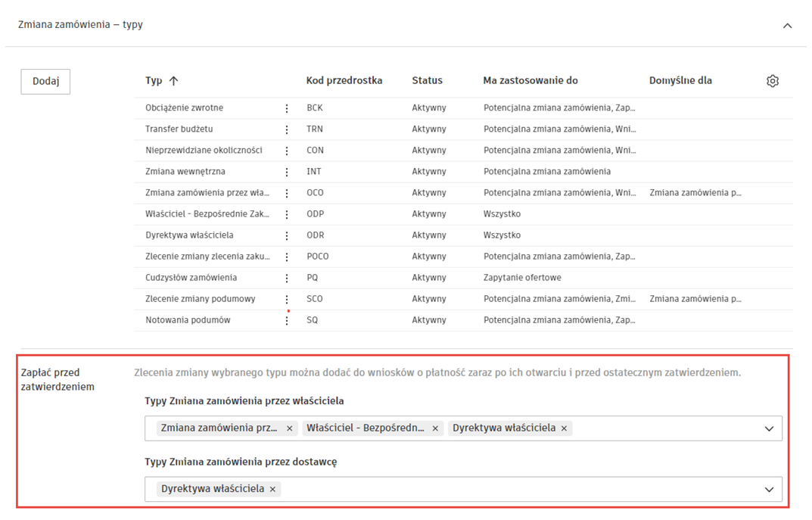The width and height of the screenshot is (812, 520).
Task: Open the three-dot menu for Nieprzewidziane okoliczności
Action: click(x=287, y=151)
